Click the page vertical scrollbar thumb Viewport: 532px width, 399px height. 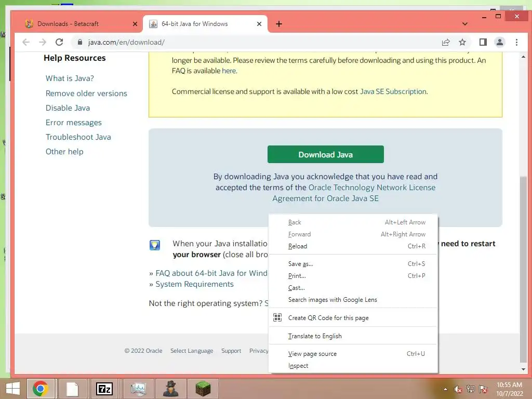pyautogui.click(x=523, y=270)
